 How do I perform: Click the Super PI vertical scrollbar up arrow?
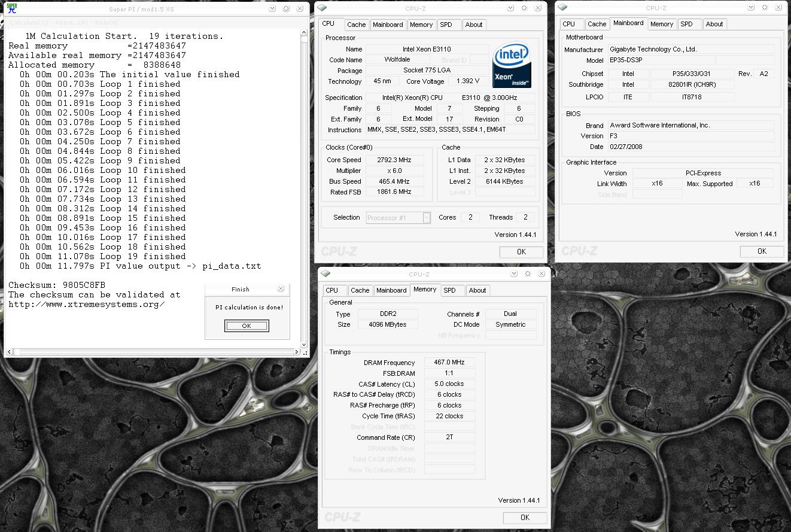point(304,33)
